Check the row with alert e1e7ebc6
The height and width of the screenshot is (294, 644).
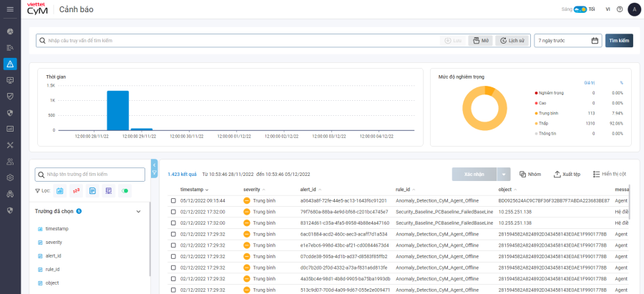pos(173,245)
